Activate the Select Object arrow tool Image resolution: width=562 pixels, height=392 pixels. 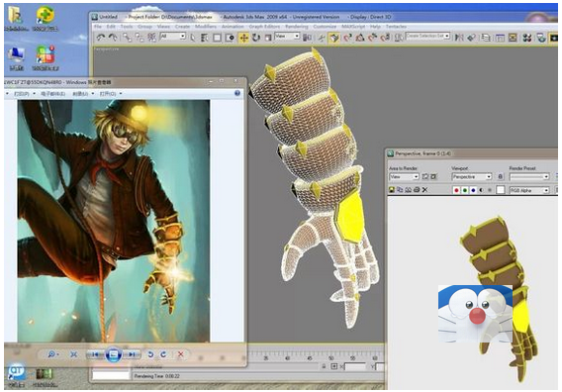coord(193,38)
